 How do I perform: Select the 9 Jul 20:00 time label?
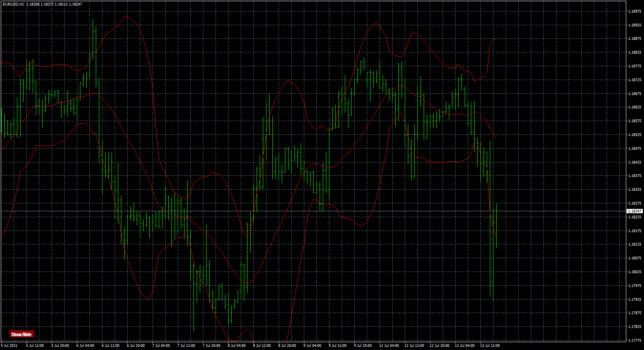coord(363,346)
